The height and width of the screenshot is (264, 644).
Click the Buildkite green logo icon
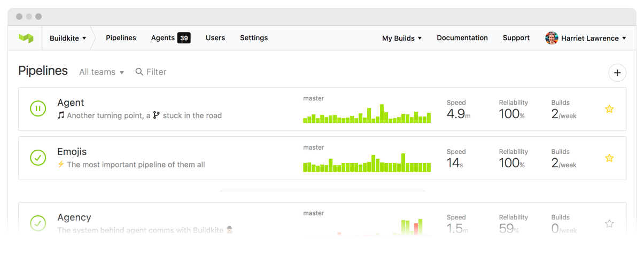26,38
